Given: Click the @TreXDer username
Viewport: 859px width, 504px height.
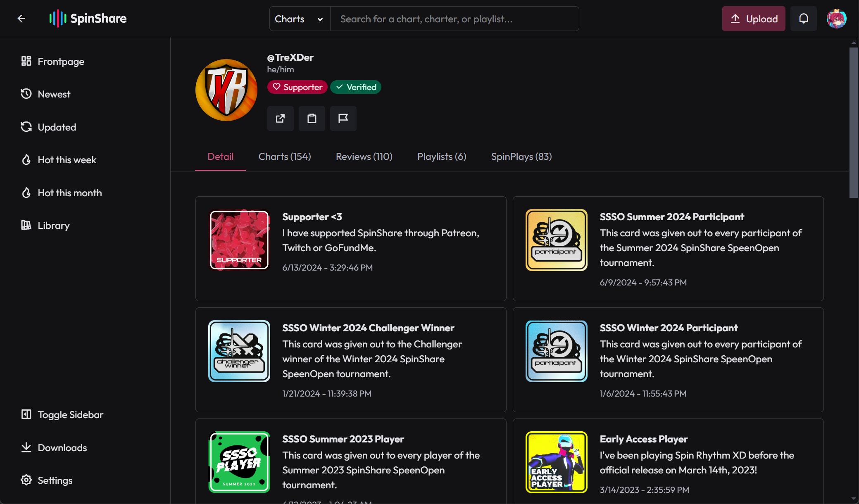Looking at the screenshot, I should tap(290, 57).
